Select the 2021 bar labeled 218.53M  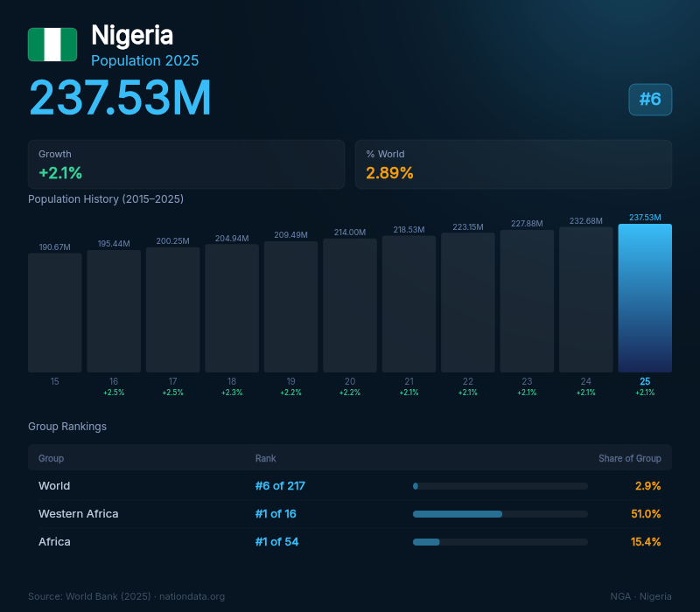pos(409,303)
